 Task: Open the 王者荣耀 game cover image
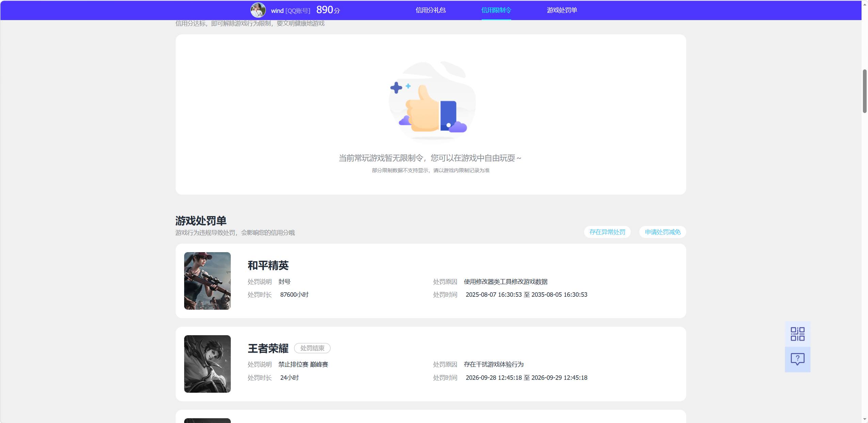click(207, 364)
